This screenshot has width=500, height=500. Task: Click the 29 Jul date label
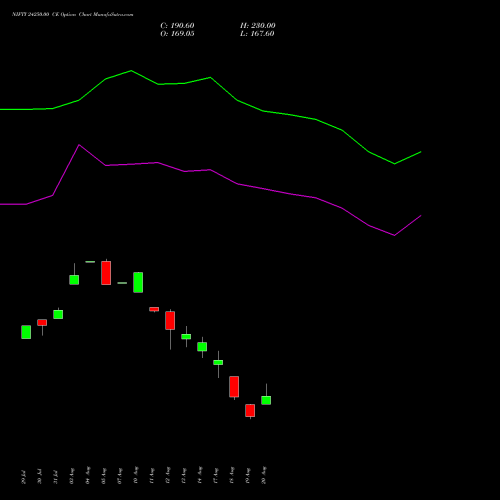click(23, 477)
